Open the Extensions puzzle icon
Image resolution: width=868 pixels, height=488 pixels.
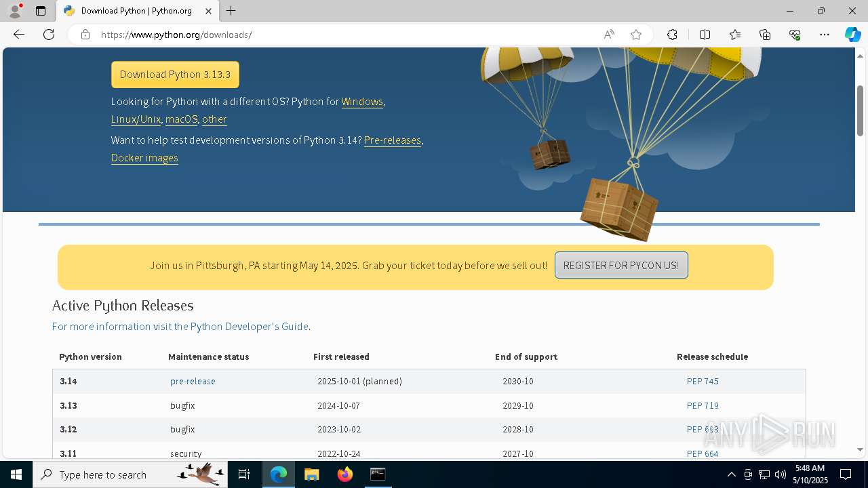[x=672, y=35]
